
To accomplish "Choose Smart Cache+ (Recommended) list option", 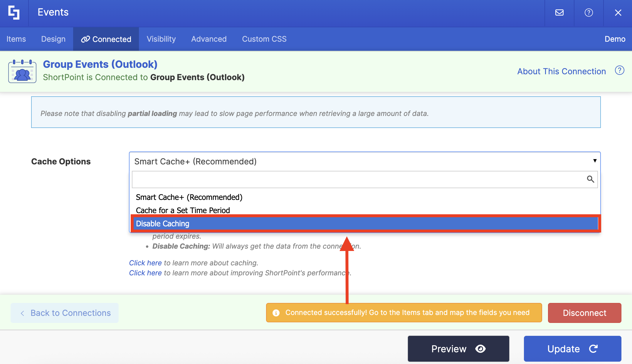I will point(189,197).
